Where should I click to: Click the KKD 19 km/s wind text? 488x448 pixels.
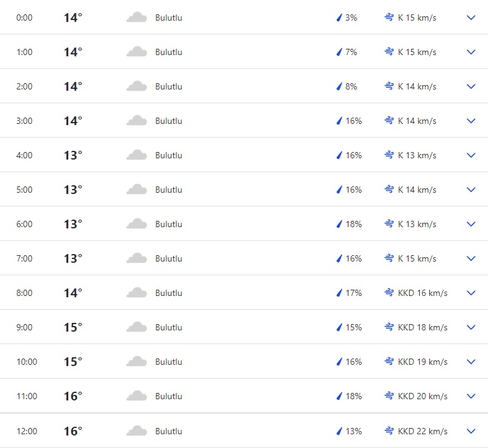point(423,362)
